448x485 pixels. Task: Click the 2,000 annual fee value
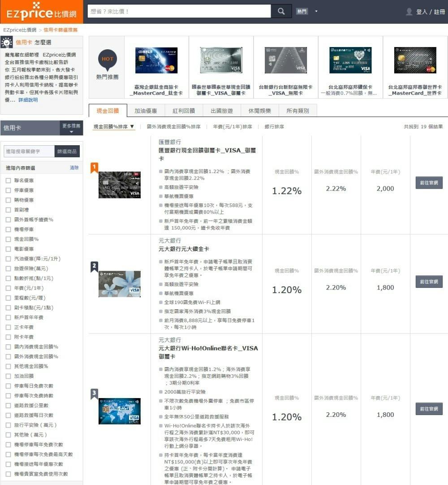(385, 189)
